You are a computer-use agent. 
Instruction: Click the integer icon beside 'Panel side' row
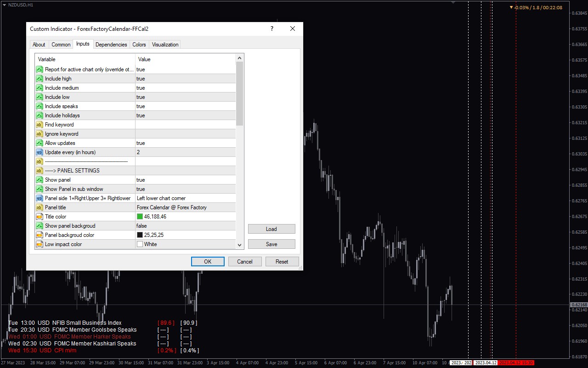pos(40,198)
